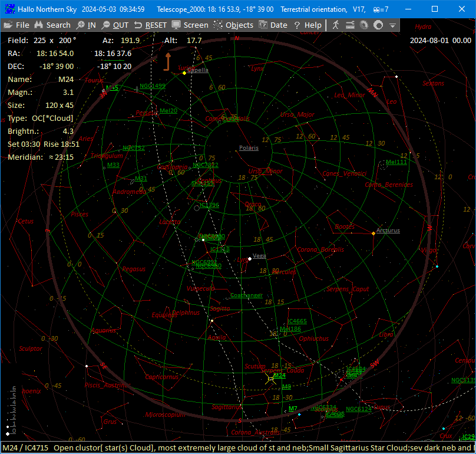Select the M8 nebula label
476x454 pixels.
[x=286, y=387]
